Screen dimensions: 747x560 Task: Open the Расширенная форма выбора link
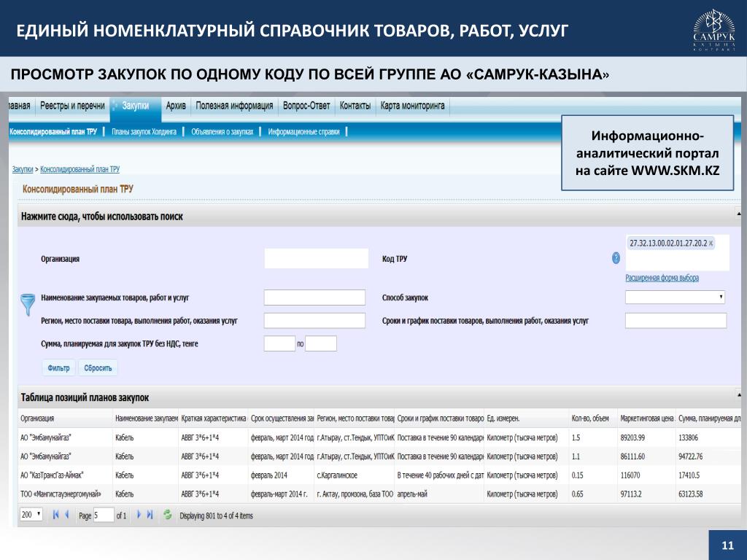tap(662, 278)
